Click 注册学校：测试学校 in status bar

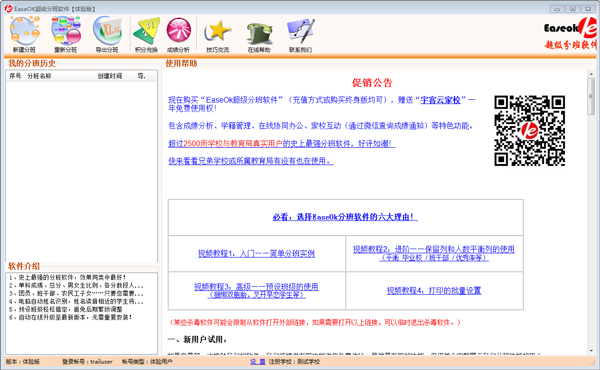click(x=294, y=362)
